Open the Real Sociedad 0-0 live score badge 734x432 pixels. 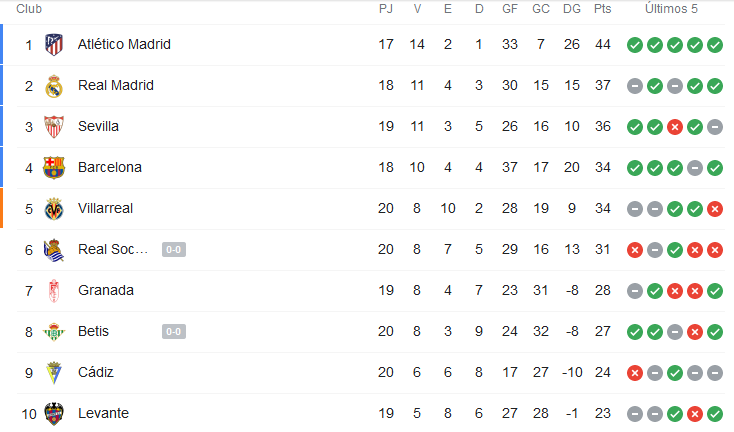pos(174,250)
